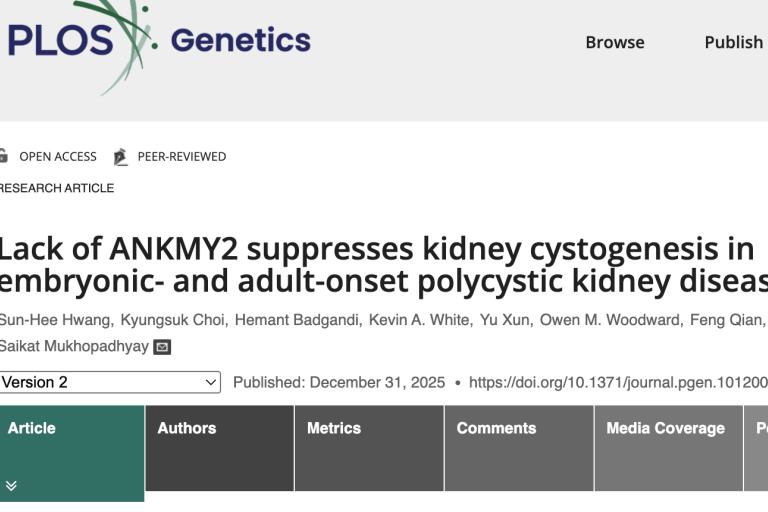Viewport: 768px width, 512px height.
Task: Expand the Article tab double-chevron
Action: click(11, 486)
